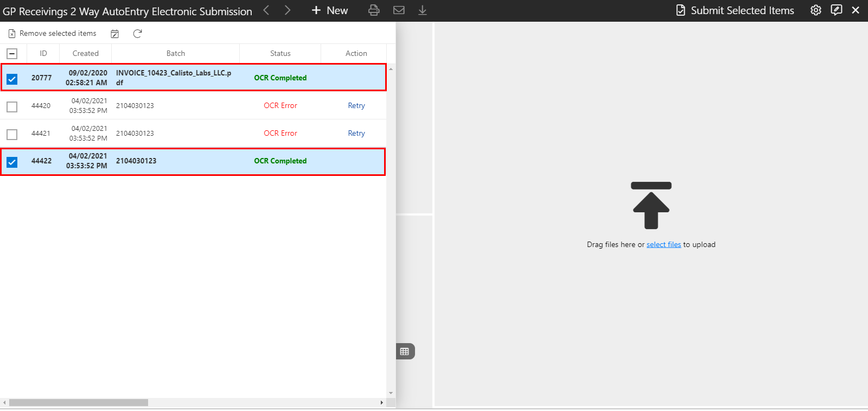Image resolution: width=868 pixels, height=411 pixels.
Task: Check the checkbox for ID 44420
Action: 12,106
